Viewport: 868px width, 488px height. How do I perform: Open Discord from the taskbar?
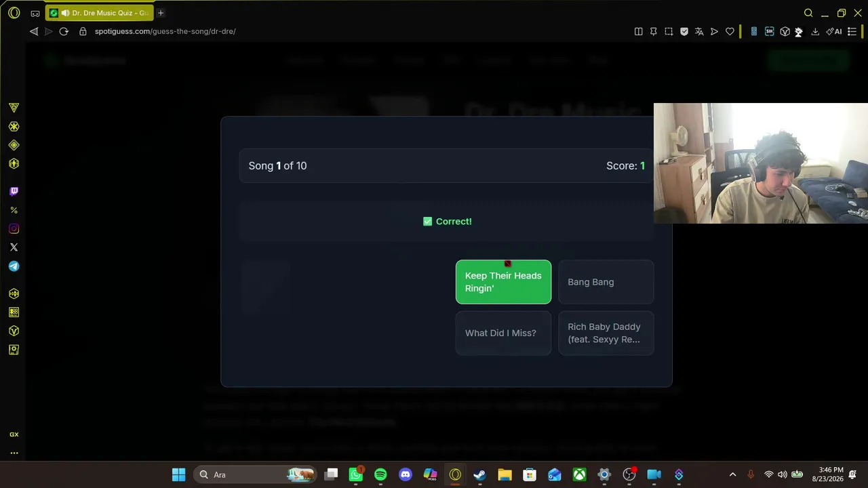pyautogui.click(x=406, y=474)
